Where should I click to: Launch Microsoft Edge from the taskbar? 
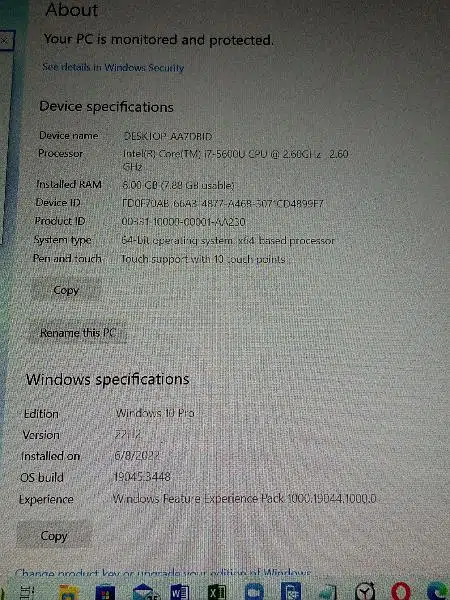[x=439, y=592]
